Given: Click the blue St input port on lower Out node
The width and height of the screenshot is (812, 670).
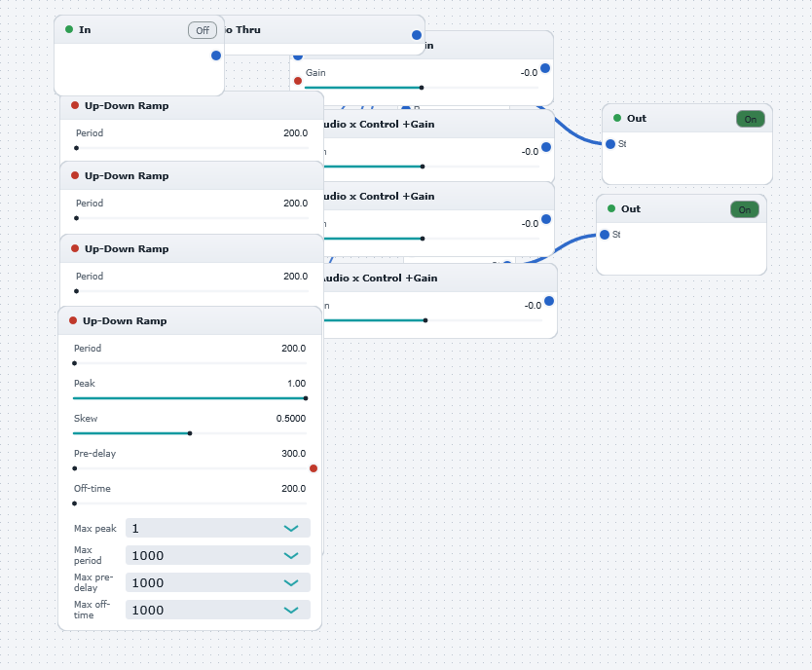Looking at the screenshot, I should pyautogui.click(x=605, y=235).
